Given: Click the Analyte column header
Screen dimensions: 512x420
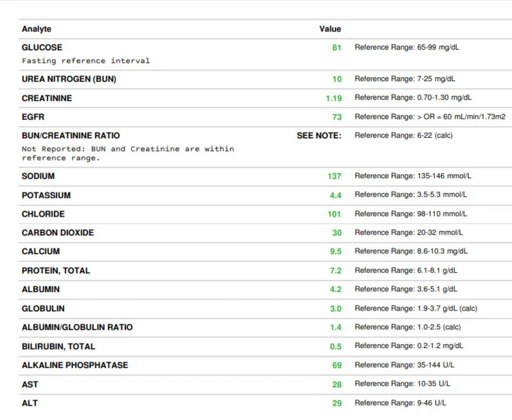Looking at the screenshot, I should [37, 29].
